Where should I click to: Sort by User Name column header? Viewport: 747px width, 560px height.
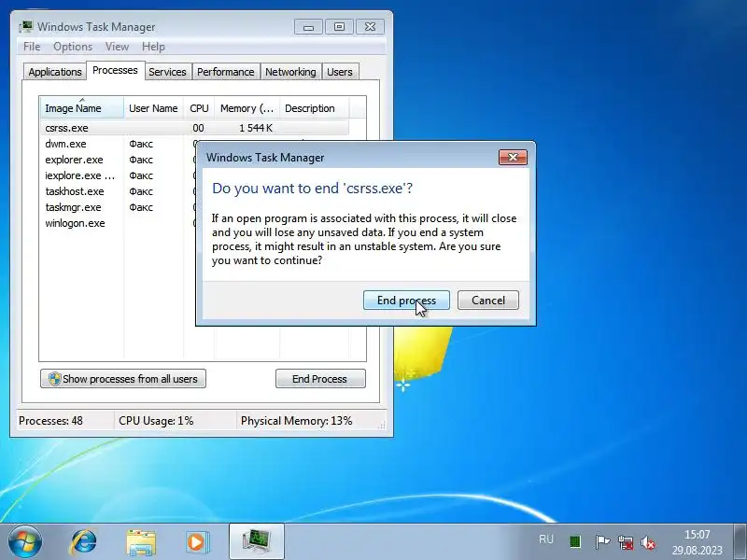pos(153,108)
